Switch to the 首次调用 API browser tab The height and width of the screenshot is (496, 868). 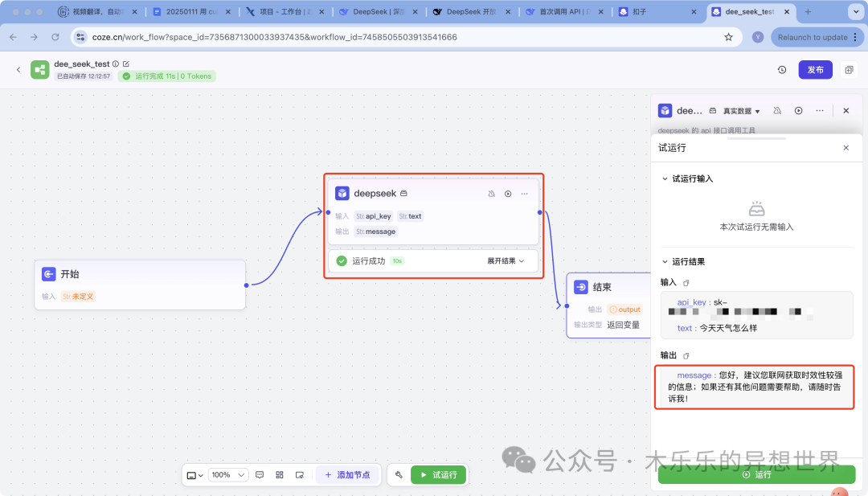coord(565,11)
